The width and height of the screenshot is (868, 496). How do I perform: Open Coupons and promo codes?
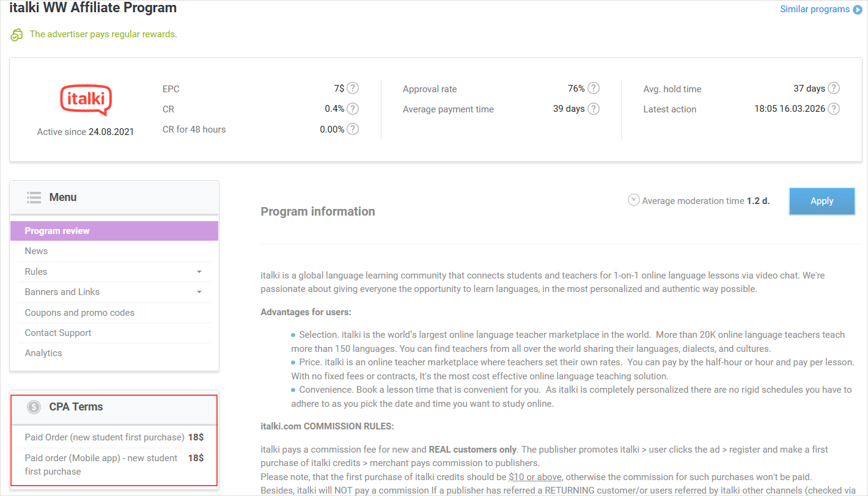pyautogui.click(x=79, y=313)
